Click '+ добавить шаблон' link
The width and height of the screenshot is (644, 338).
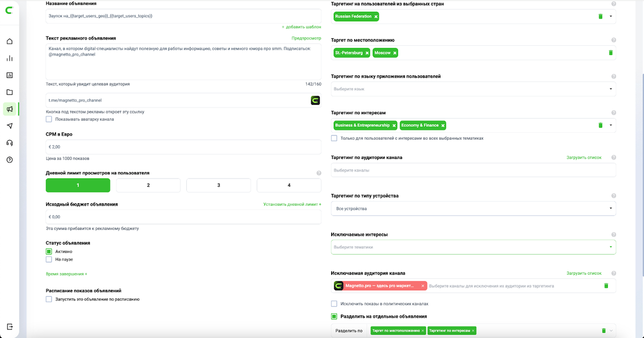tap(302, 26)
